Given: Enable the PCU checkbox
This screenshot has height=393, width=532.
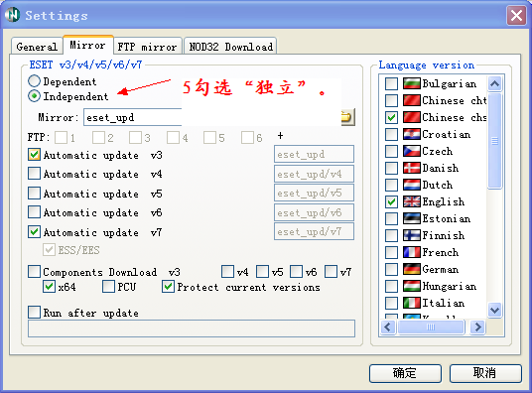Looking at the screenshot, I should point(108,287).
